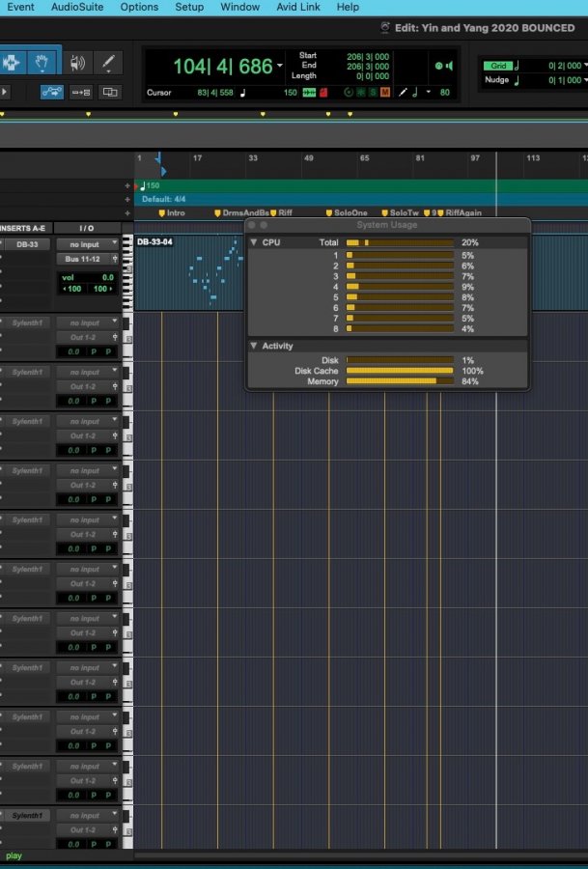Open the DB-33 track input dropdown

(x=88, y=244)
